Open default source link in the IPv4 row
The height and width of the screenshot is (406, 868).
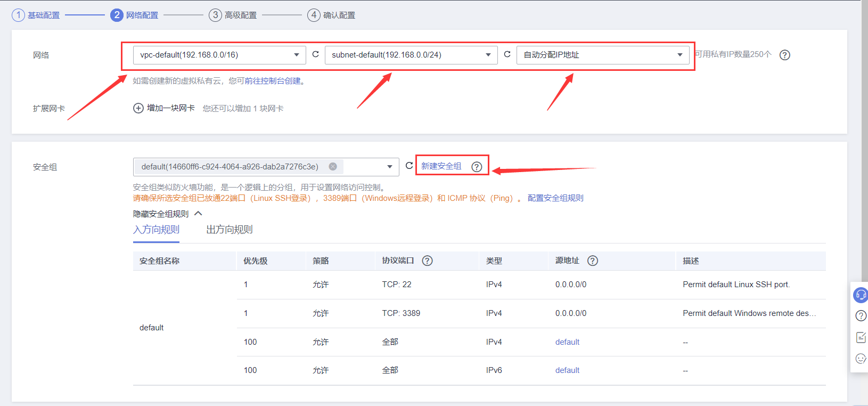point(567,342)
